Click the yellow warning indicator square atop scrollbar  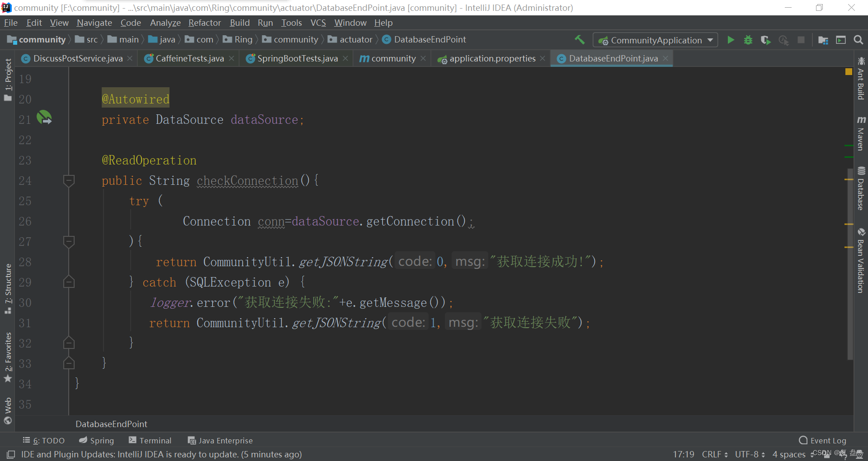(849, 72)
